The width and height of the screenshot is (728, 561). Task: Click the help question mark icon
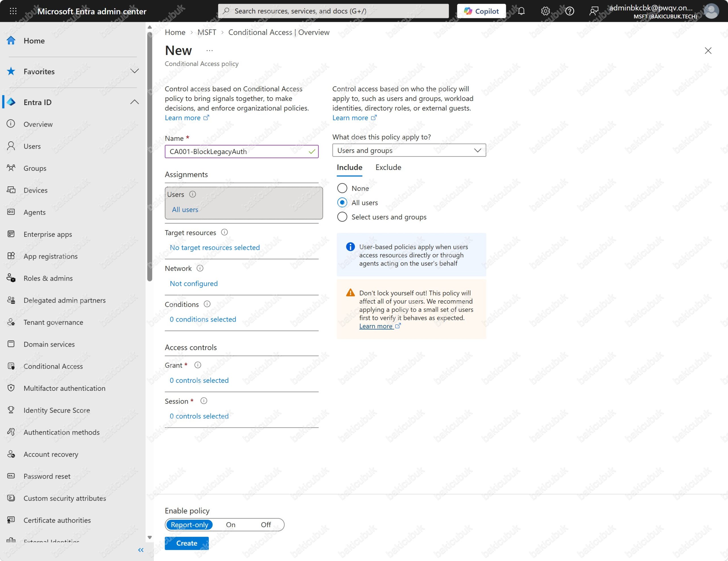tap(570, 11)
